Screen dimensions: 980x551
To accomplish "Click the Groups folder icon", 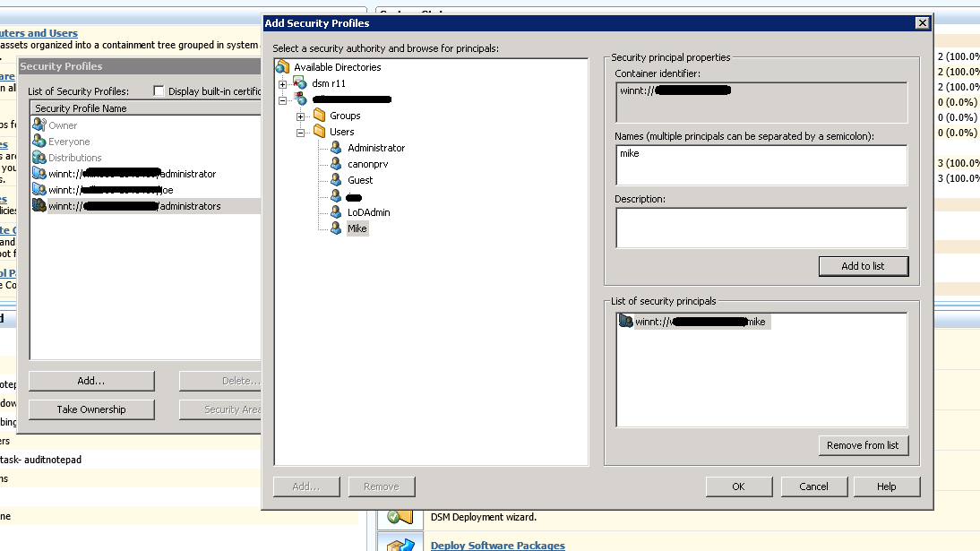I will point(320,116).
